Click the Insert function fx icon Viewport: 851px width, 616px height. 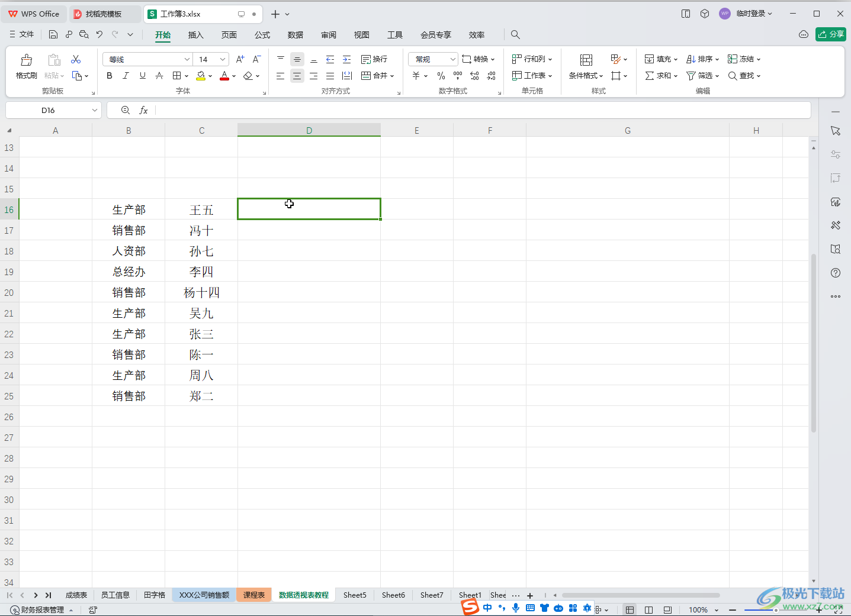tap(143, 110)
